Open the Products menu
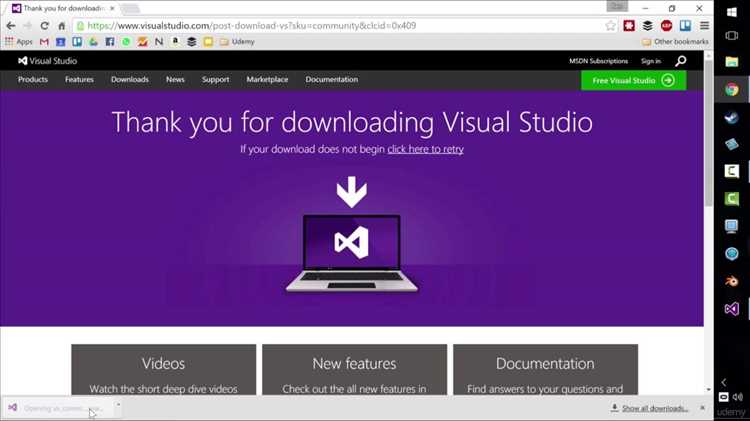Viewport: 750px width, 421px height. (x=33, y=79)
